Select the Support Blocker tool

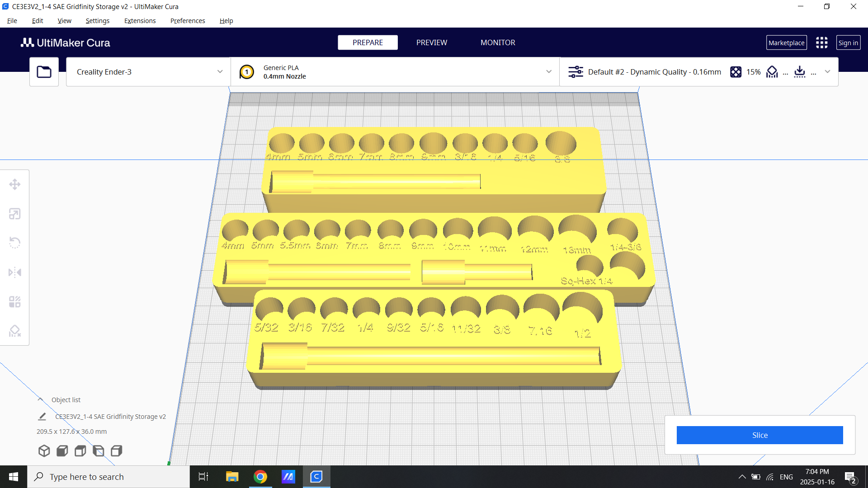pyautogui.click(x=15, y=331)
